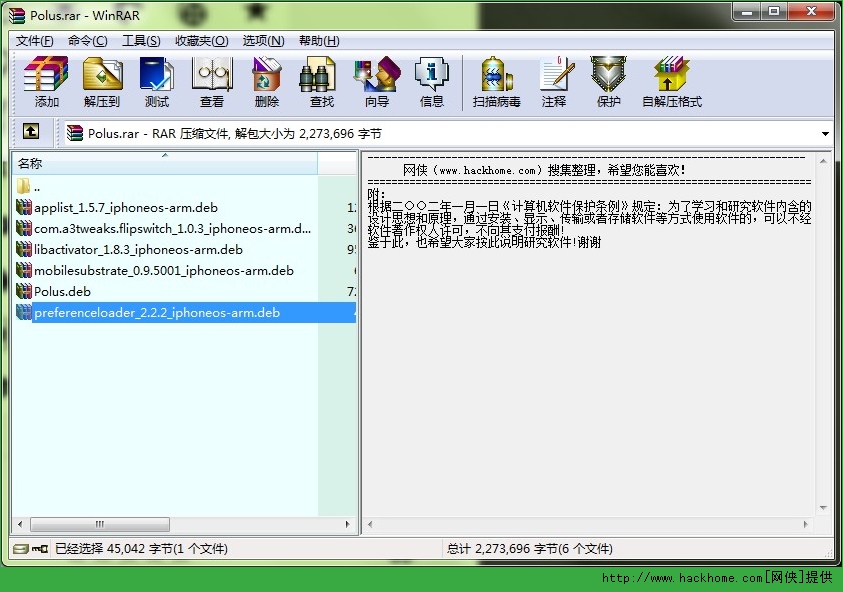Click the drive icon in status bar
843x592 pixels.
(21, 548)
